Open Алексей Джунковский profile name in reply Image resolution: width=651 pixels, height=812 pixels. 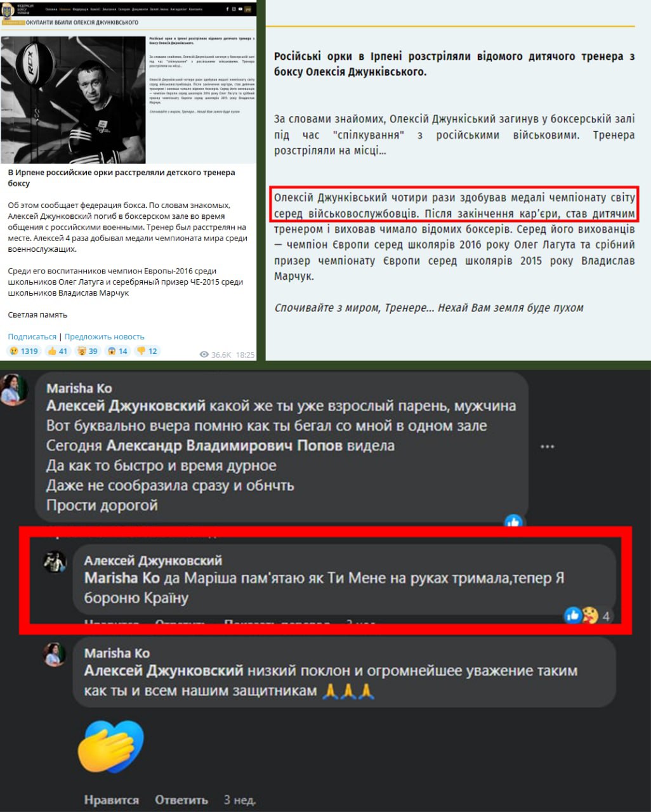153,560
